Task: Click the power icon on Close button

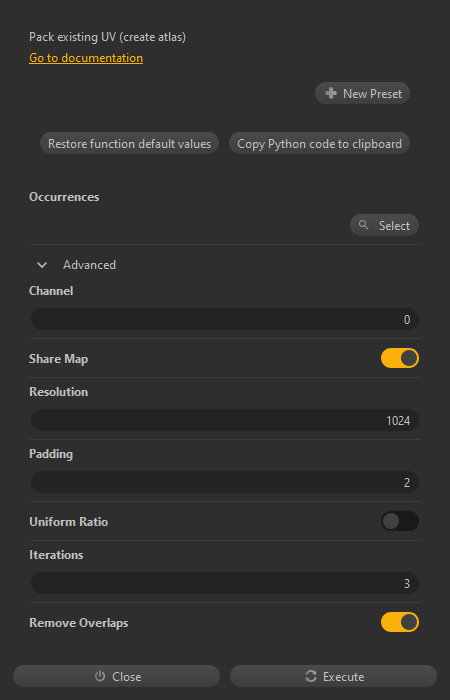Action: click(x=100, y=676)
